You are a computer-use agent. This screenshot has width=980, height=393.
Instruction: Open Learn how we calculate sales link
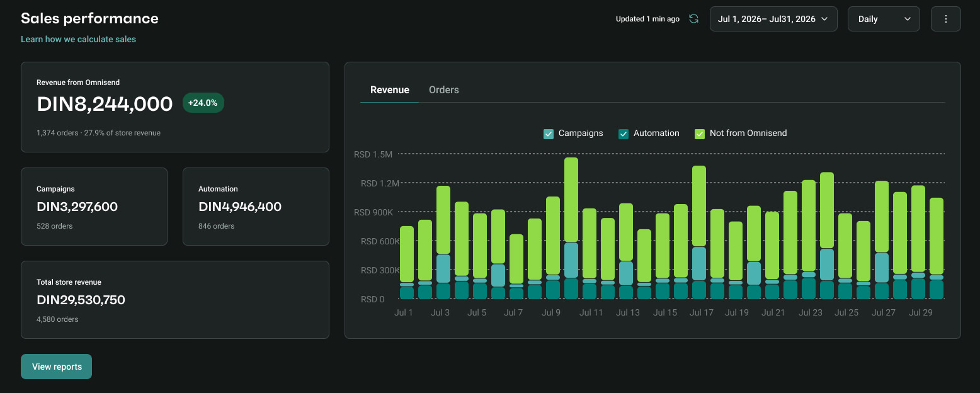[79, 39]
